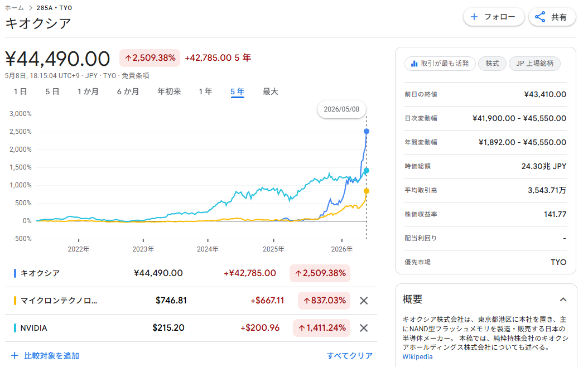Click the plus icon beside 比較対象を追加
This screenshot has width=588, height=367.
(x=15, y=355)
